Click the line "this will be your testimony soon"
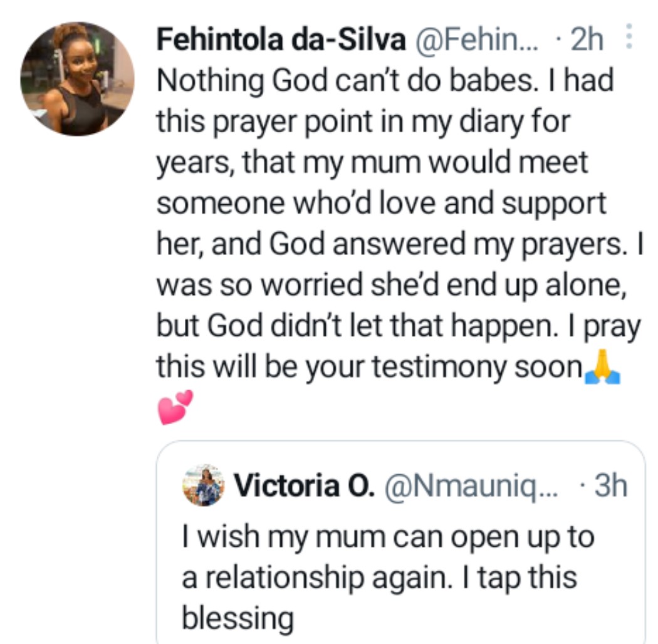This screenshot has width=658, height=644. 368,367
